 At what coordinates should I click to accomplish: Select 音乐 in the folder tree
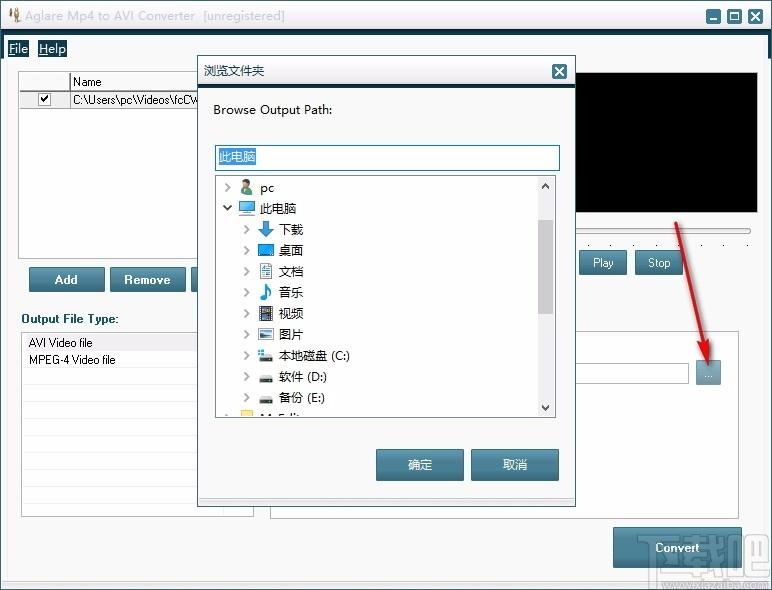coord(290,292)
